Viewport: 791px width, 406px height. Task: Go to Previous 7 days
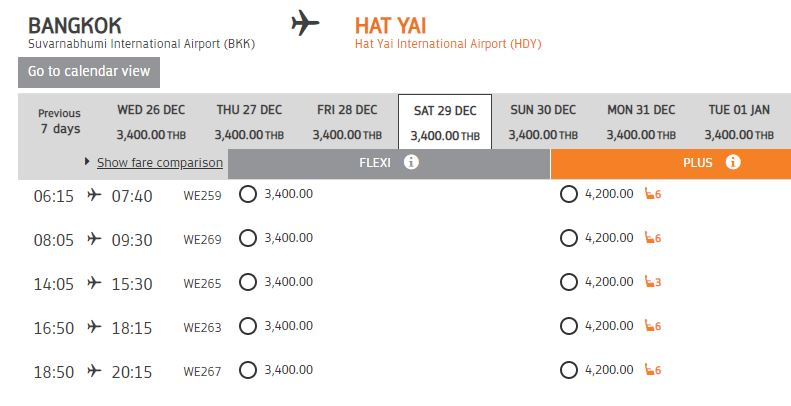point(60,122)
